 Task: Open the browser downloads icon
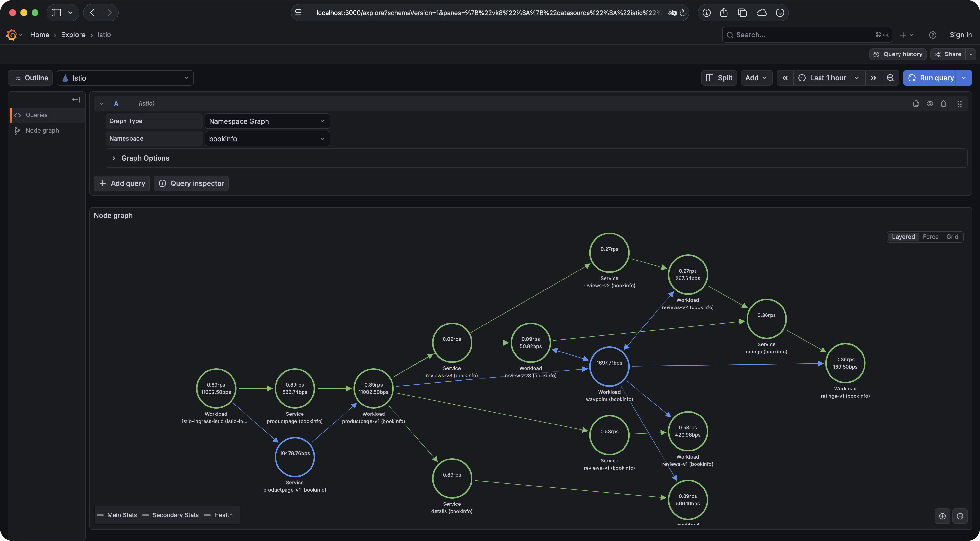[x=780, y=13]
